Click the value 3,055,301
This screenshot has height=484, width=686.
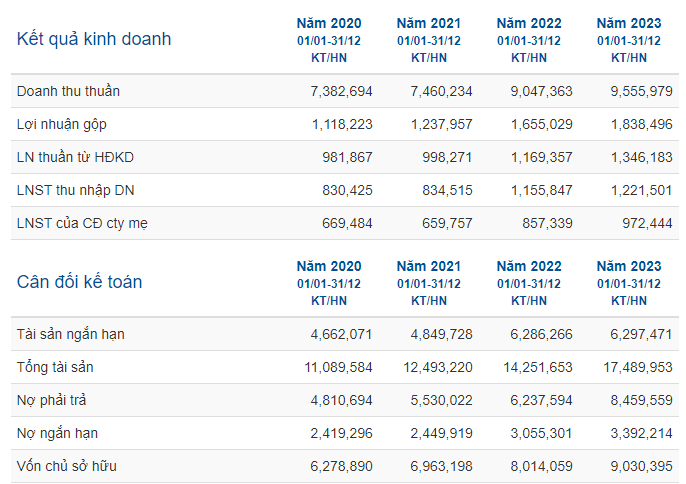pyautogui.click(x=541, y=434)
